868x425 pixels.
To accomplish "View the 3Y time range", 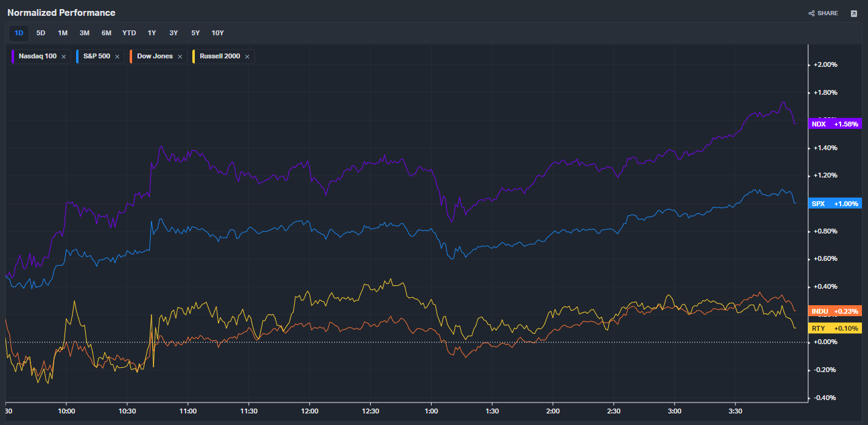I will pos(173,33).
